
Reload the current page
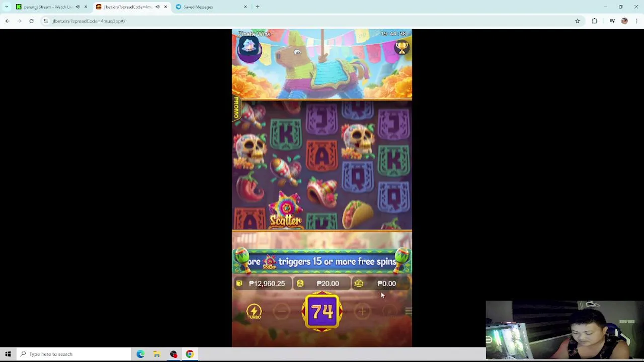coord(31,21)
